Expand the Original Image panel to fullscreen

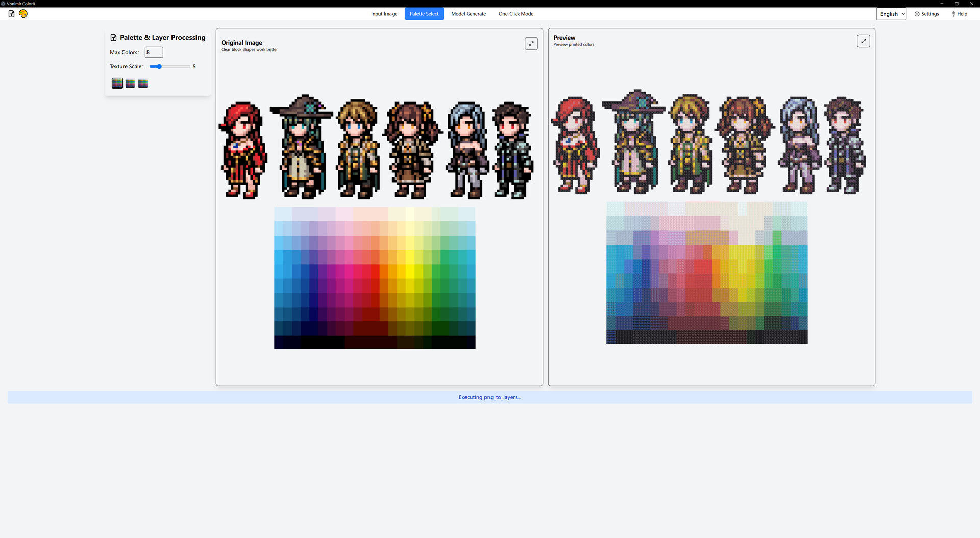[x=531, y=43]
